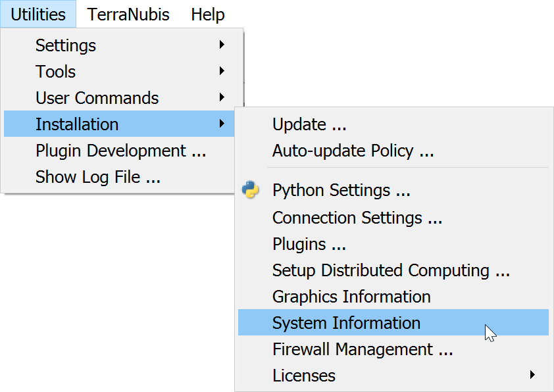Open Firewall Management option
The image size is (554, 392).
point(363,349)
